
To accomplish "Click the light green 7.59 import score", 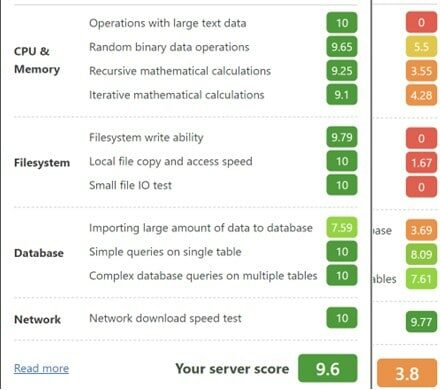I will (342, 227).
